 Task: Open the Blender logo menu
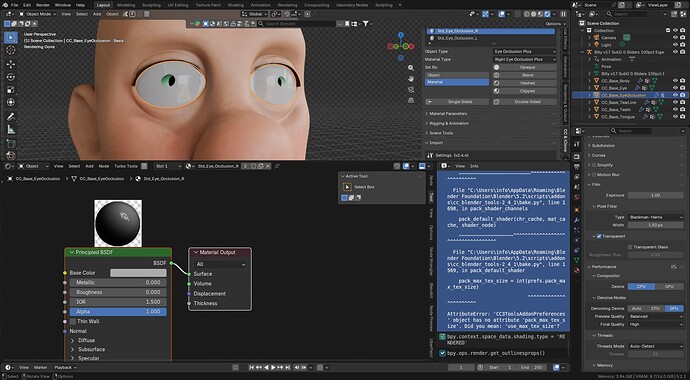click(x=5, y=5)
